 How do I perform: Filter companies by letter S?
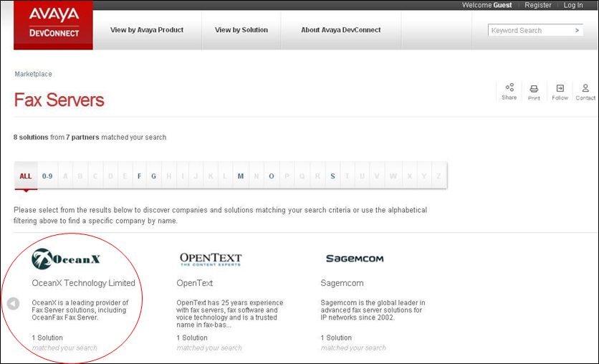tap(332, 176)
